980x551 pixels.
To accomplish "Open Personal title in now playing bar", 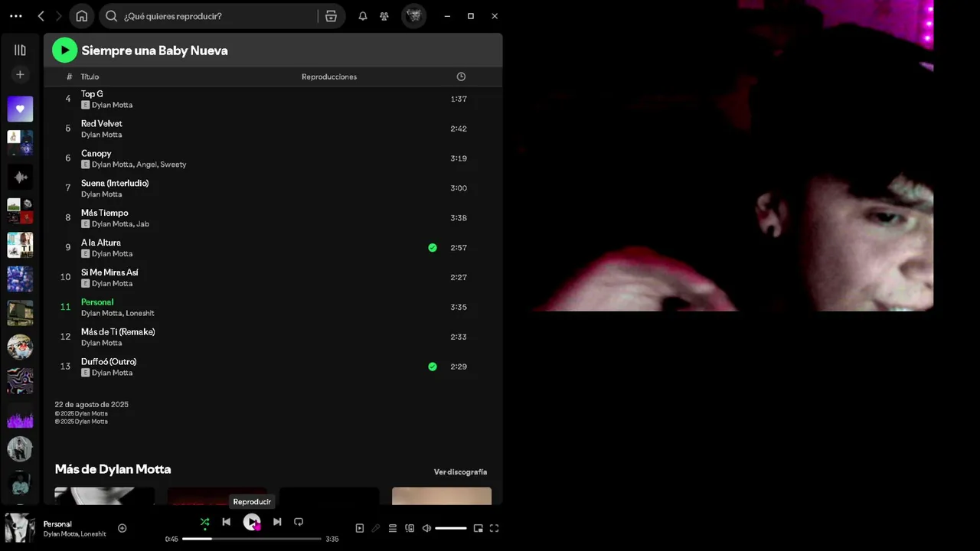I will (57, 524).
